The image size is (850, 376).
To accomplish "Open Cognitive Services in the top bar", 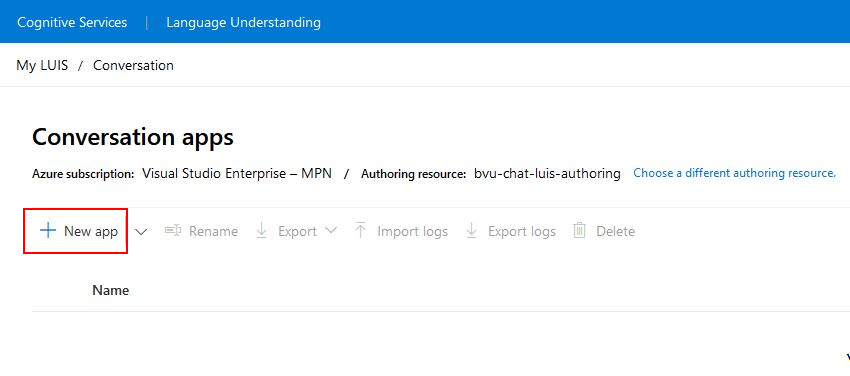I will [x=72, y=22].
